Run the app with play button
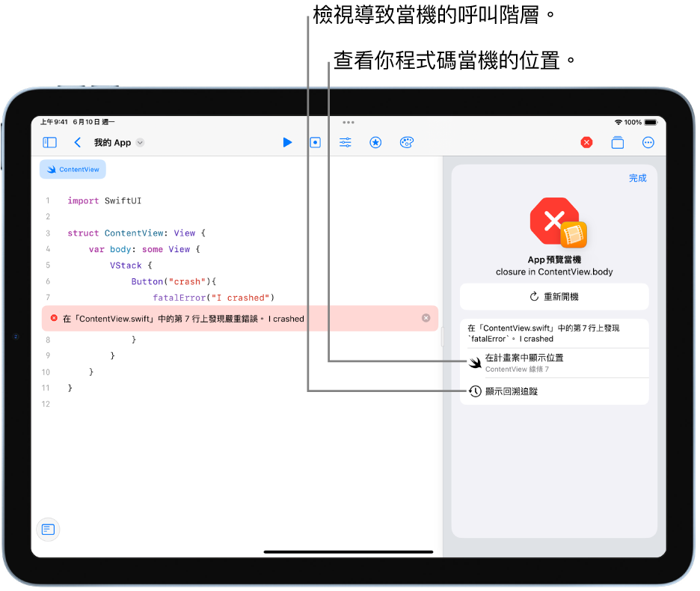Image resolution: width=700 pixels, height=591 pixels. click(x=287, y=142)
